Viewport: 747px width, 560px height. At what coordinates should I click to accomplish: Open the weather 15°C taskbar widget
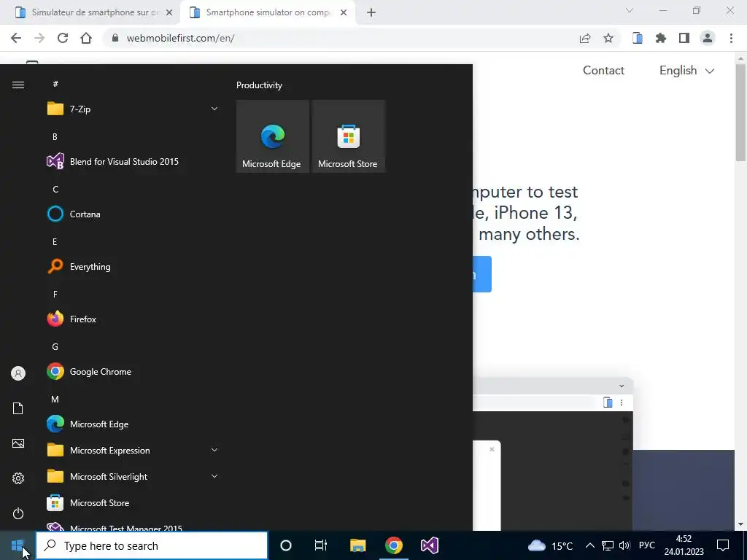[550, 545]
